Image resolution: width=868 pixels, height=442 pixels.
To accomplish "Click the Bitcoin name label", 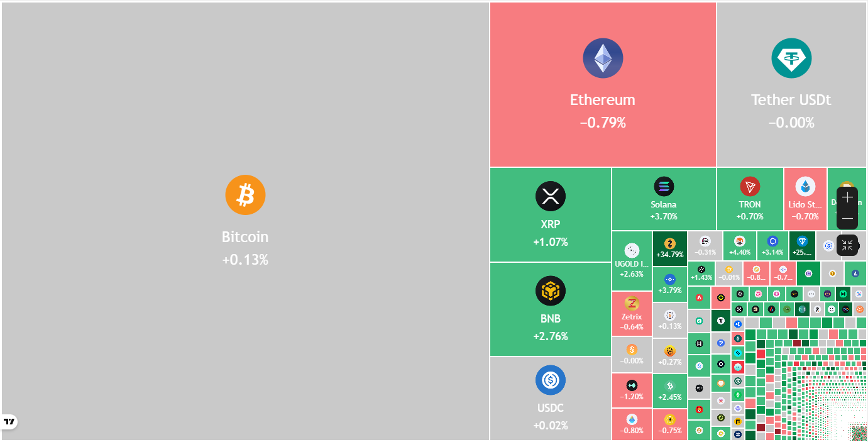I will (x=245, y=237).
